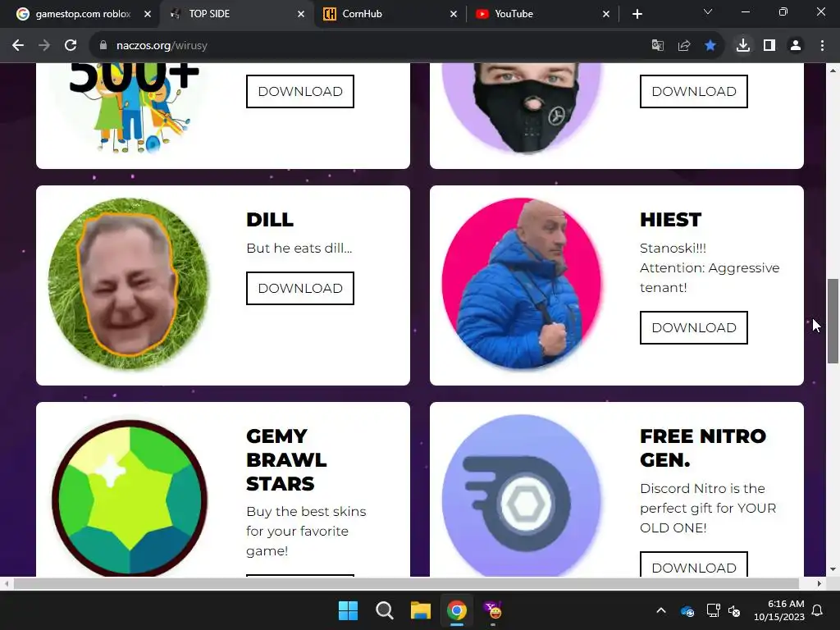Close the TOP SIDE tab
This screenshot has height=630, width=840.
[301, 14]
